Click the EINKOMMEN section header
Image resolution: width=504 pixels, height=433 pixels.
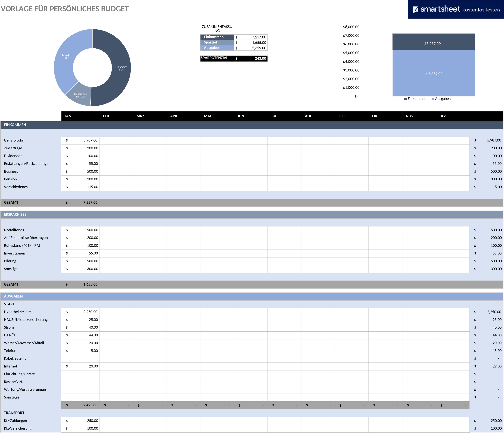point(252,125)
